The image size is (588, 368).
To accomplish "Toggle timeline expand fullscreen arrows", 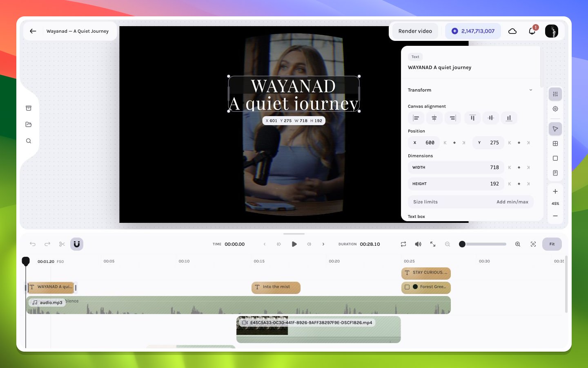I will coord(433,244).
